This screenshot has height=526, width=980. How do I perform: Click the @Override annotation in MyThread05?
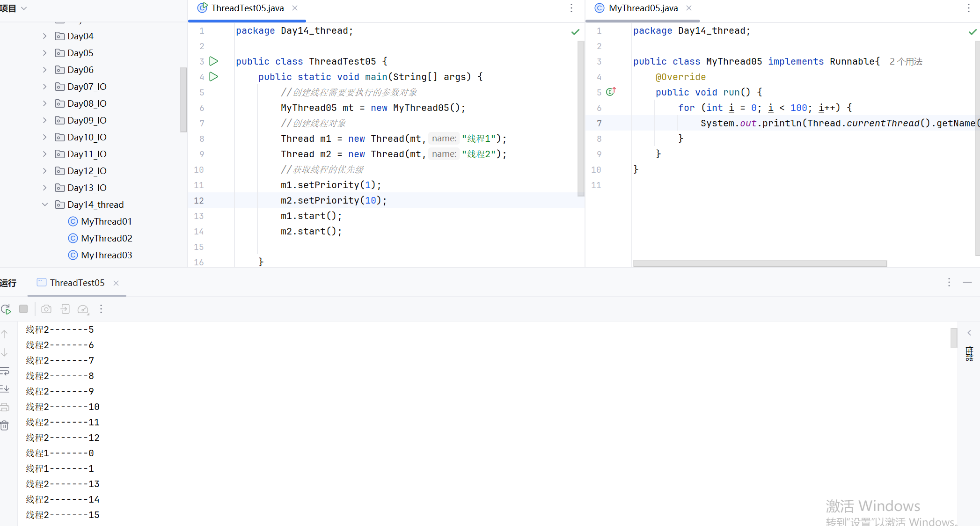pyautogui.click(x=680, y=77)
